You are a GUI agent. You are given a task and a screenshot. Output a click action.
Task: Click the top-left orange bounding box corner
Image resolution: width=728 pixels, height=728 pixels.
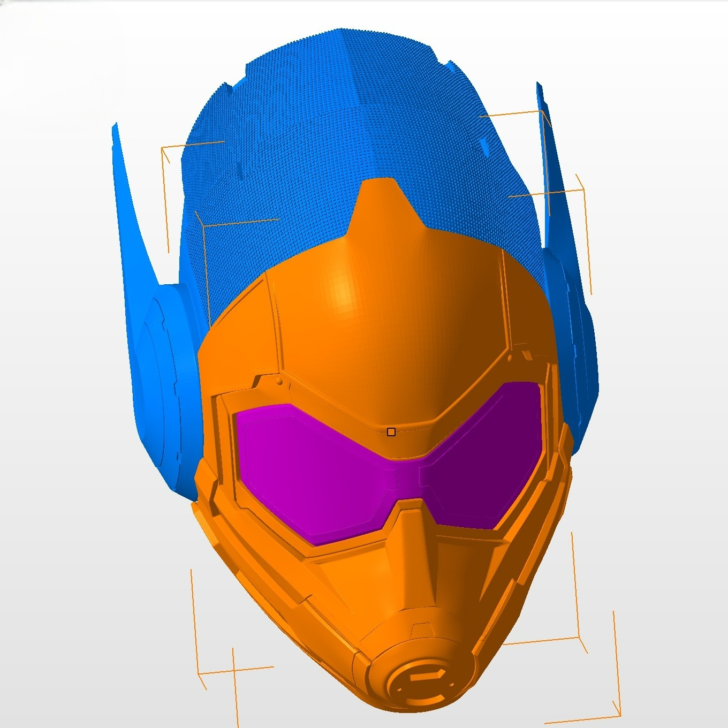pyautogui.click(x=162, y=148)
